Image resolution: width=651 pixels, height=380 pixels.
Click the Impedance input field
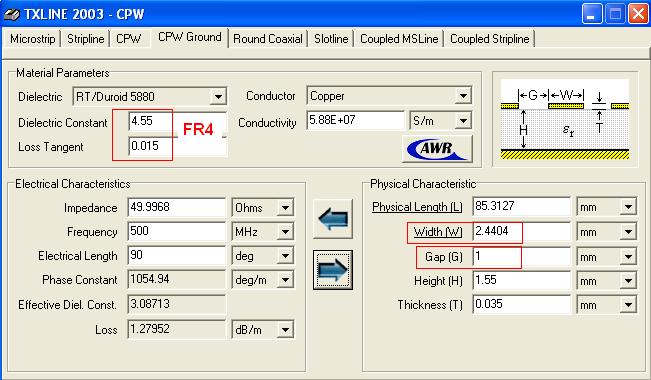pos(176,207)
